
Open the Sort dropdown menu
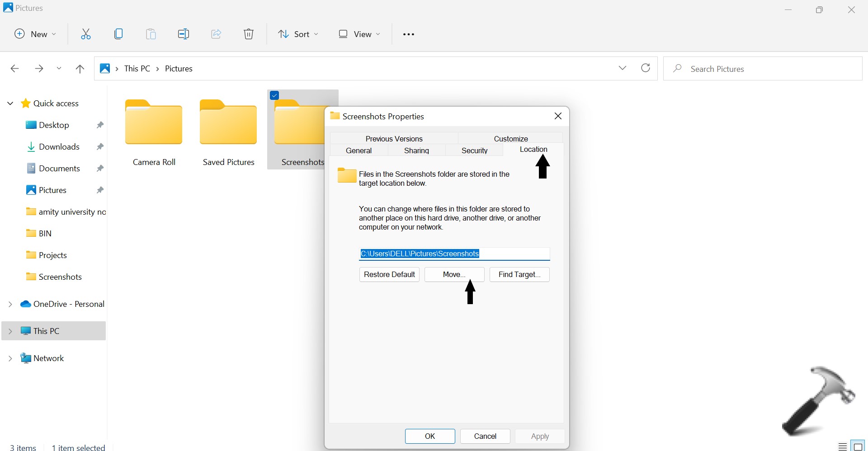click(x=298, y=34)
